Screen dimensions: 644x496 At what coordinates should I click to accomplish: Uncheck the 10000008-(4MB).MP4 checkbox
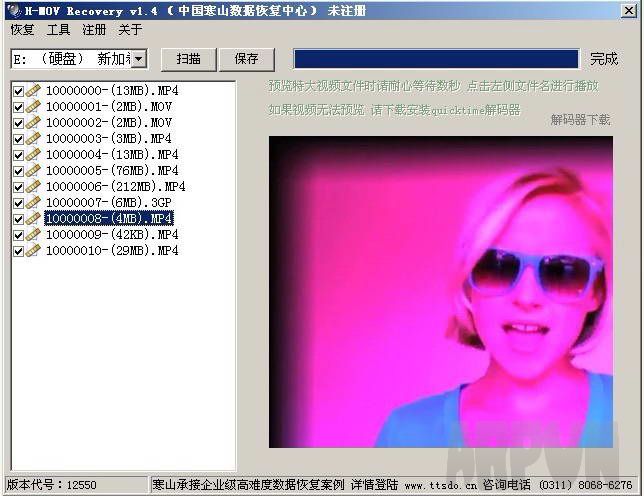18,219
